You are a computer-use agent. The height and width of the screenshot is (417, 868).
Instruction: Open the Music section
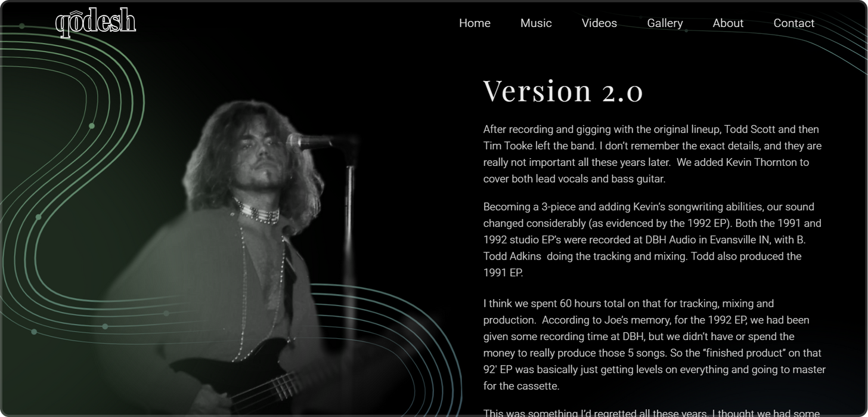point(536,23)
